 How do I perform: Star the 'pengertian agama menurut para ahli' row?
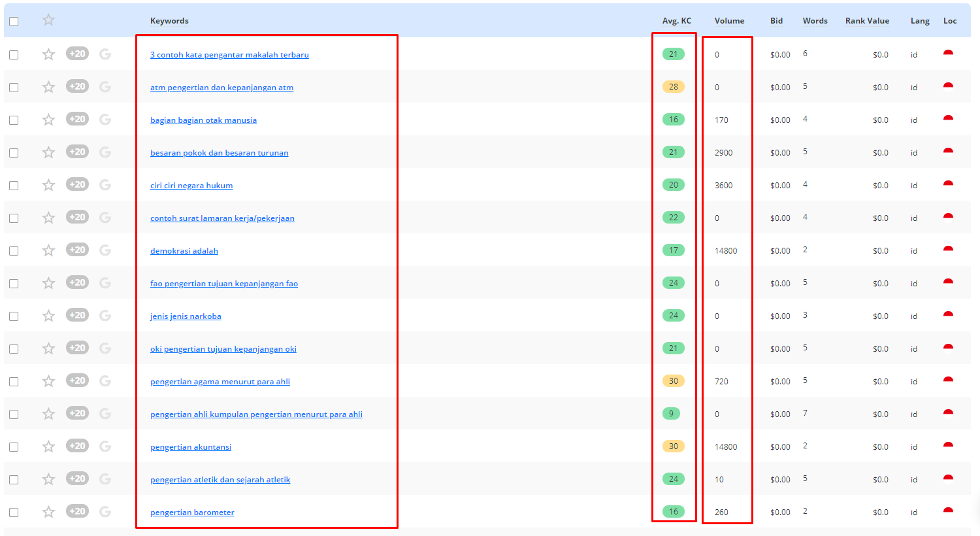[48, 381]
